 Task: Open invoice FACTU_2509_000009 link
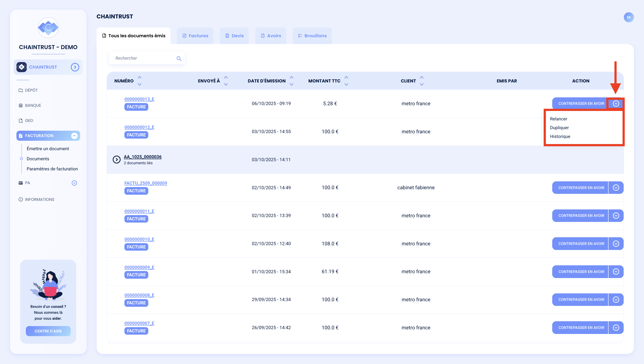click(x=146, y=183)
